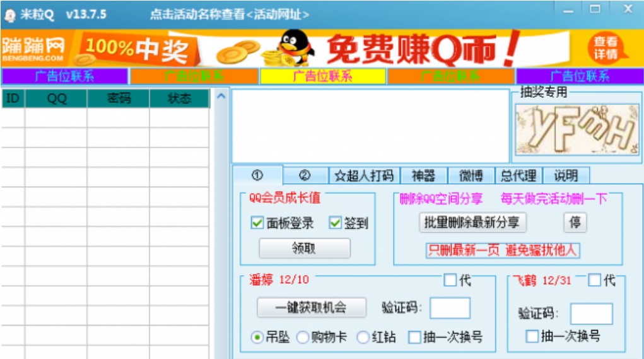Minimize the 米粒Q window

[568, 10]
